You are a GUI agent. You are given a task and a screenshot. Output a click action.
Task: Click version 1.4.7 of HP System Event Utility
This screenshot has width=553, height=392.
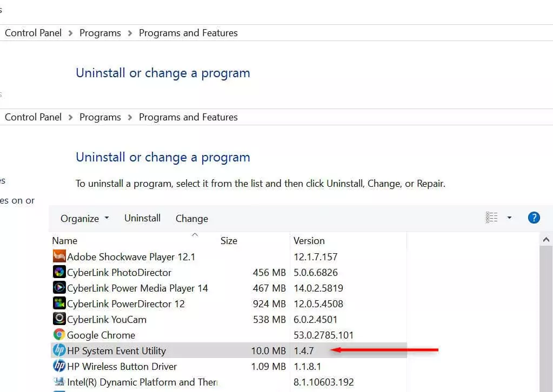(304, 351)
